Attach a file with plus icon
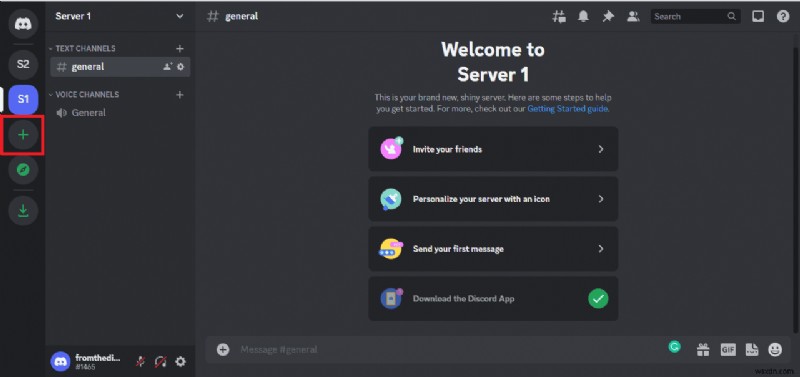 tap(223, 349)
